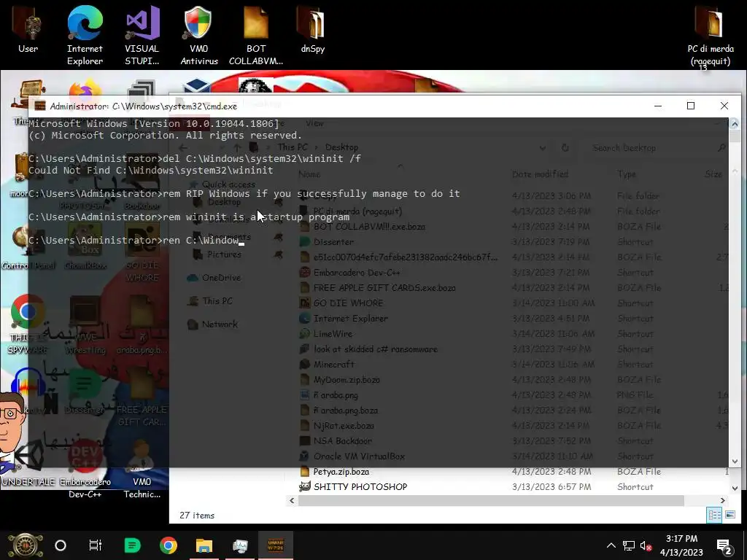Open the notification center icon
Screen dimensions: 747x560
(724, 545)
